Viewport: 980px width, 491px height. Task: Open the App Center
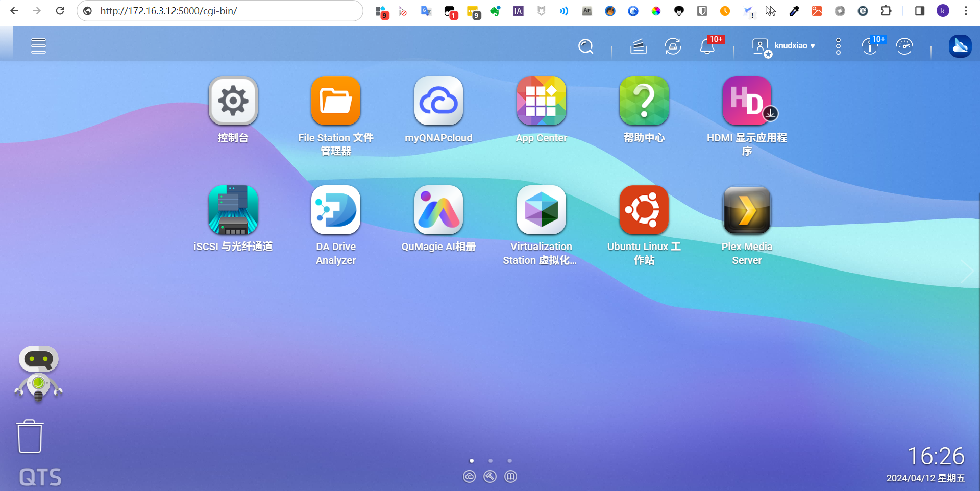tap(541, 101)
